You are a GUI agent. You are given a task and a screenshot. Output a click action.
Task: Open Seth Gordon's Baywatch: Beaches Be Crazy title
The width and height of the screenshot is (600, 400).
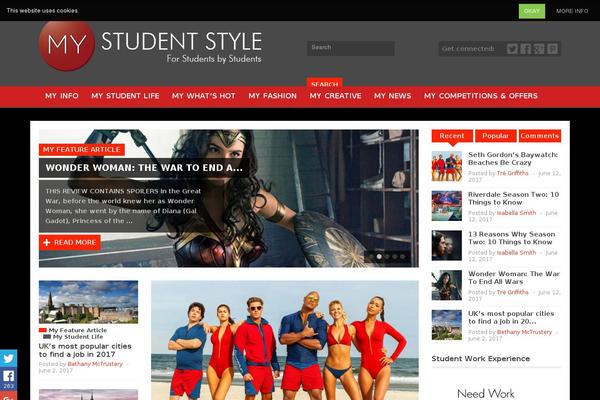point(513,158)
